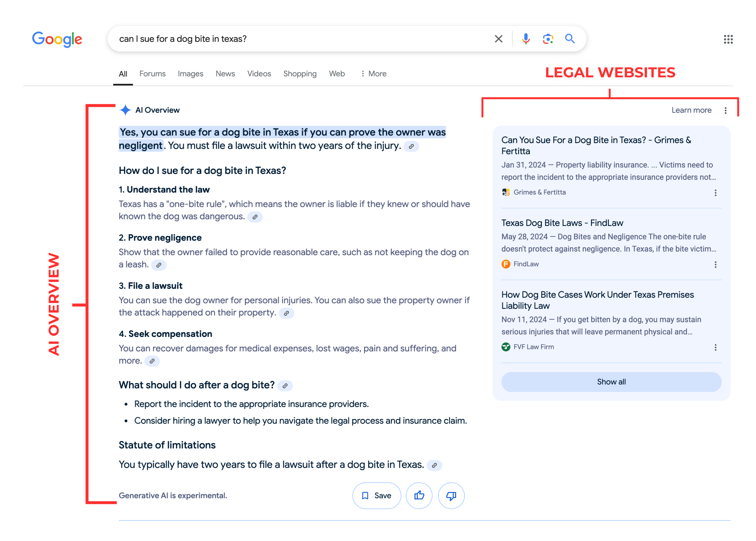Click the Learn more link
The width and height of the screenshot is (756, 541).
click(691, 110)
